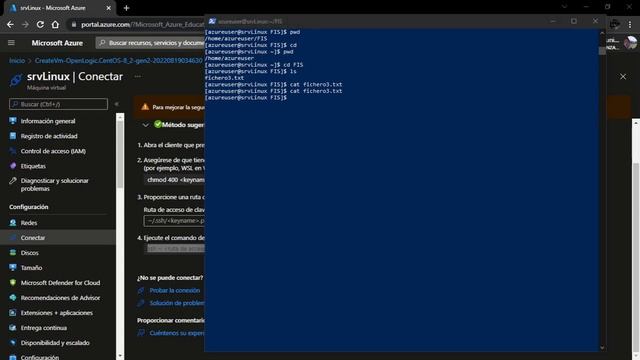Click the sidebar scrollbar down arrow

pyautogui.click(x=120, y=356)
